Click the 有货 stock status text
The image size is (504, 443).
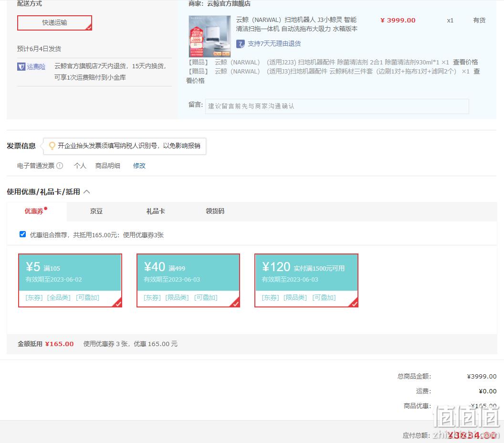click(479, 20)
